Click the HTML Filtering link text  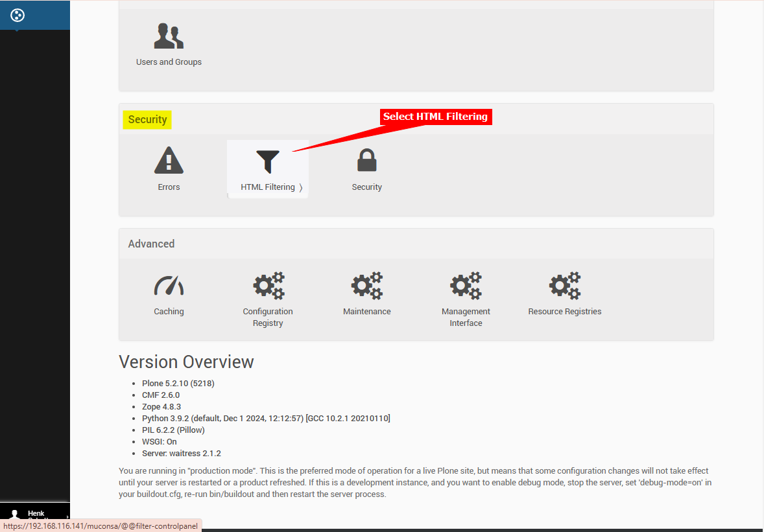click(x=267, y=187)
